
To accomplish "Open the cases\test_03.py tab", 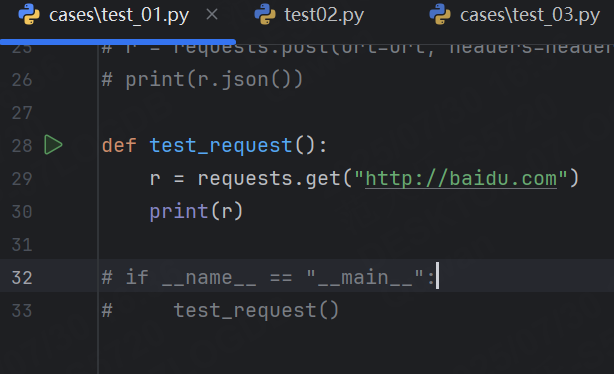I will 529,15.
